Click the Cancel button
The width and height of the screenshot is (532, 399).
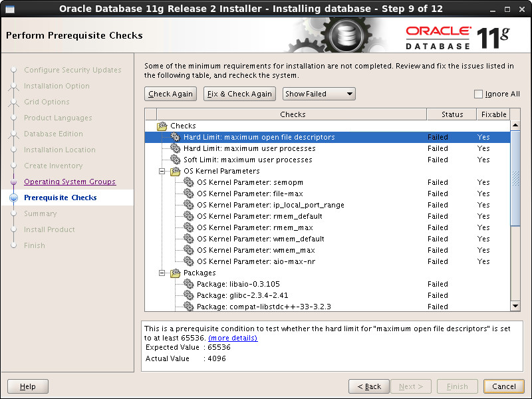pyautogui.click(x=504, y=386)
